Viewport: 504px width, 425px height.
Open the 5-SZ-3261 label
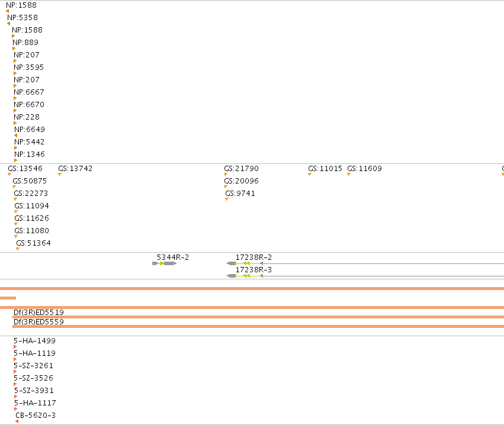33,366
